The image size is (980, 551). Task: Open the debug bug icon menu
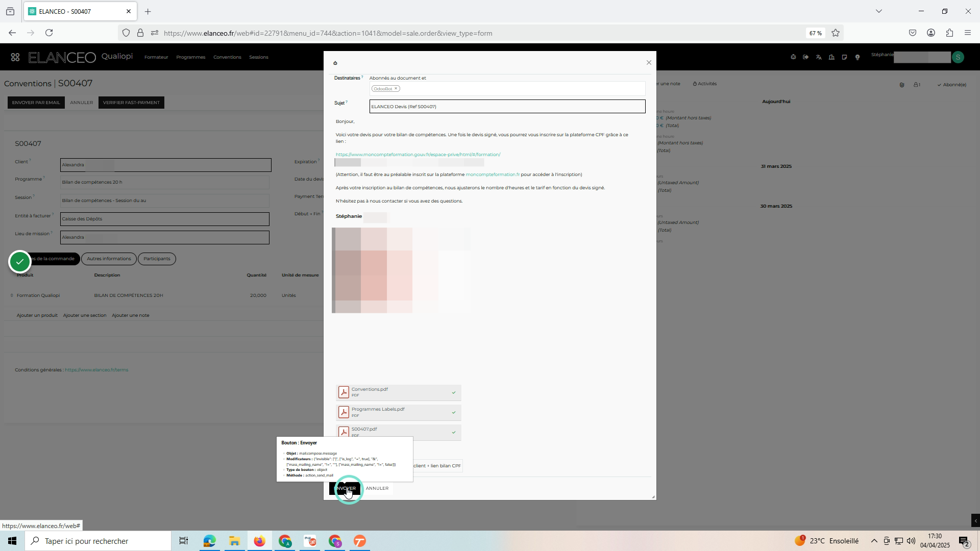coord(793,57)
